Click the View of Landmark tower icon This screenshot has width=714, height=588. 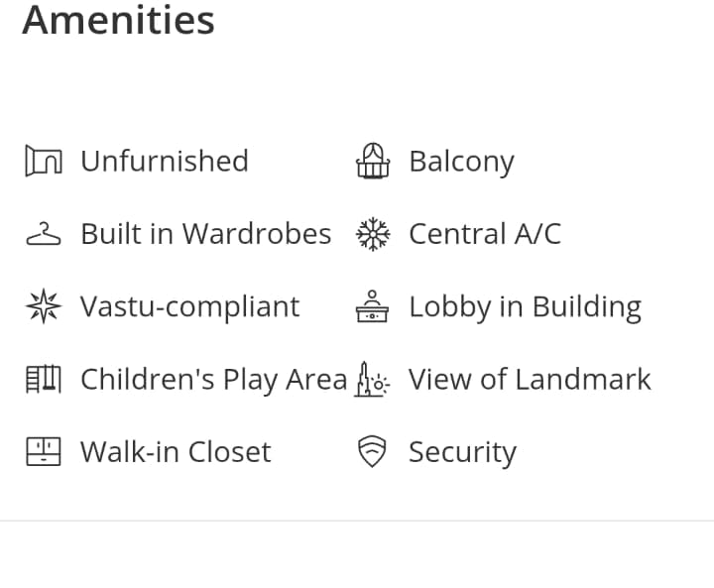point(373,379)
